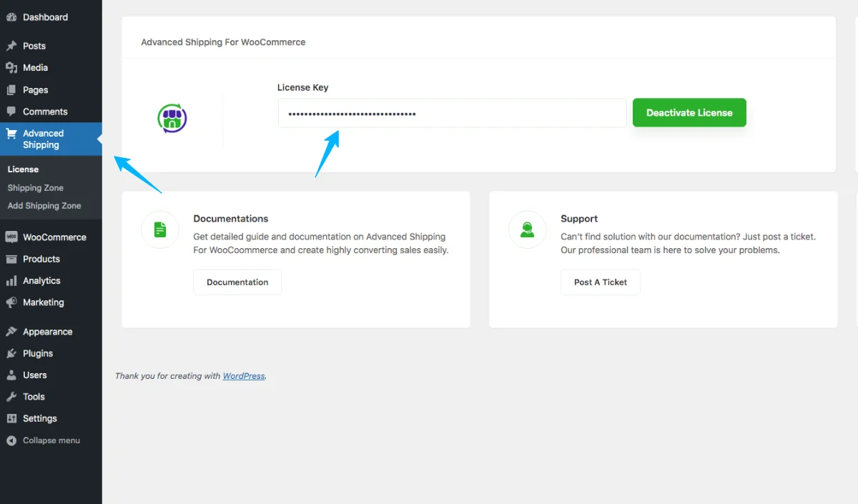
Task: Click the Plugins plug icon
Action: pos(11,353)
